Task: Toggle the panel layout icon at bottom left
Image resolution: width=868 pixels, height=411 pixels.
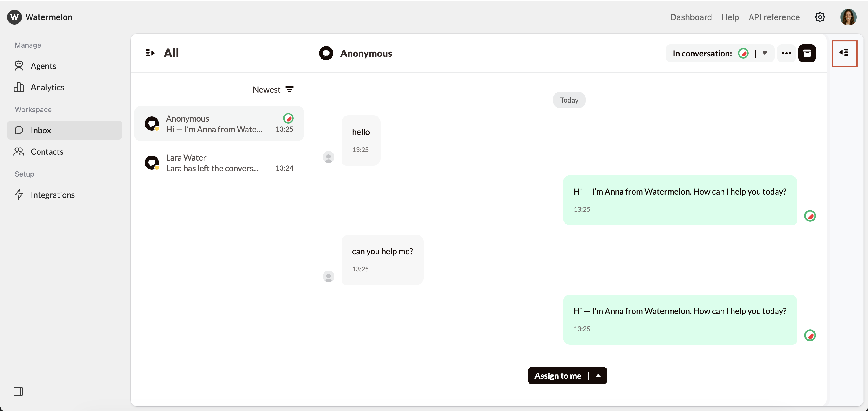Action: click(19, 391)
